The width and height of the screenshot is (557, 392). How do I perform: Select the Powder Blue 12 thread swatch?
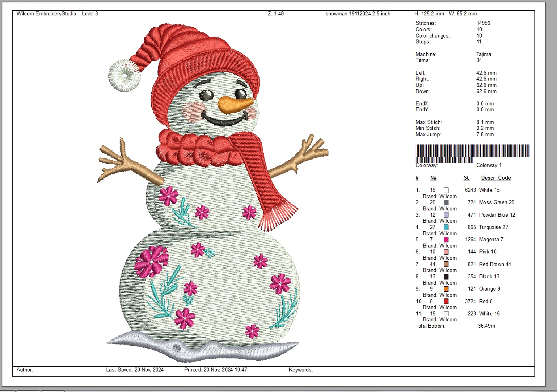446,215
